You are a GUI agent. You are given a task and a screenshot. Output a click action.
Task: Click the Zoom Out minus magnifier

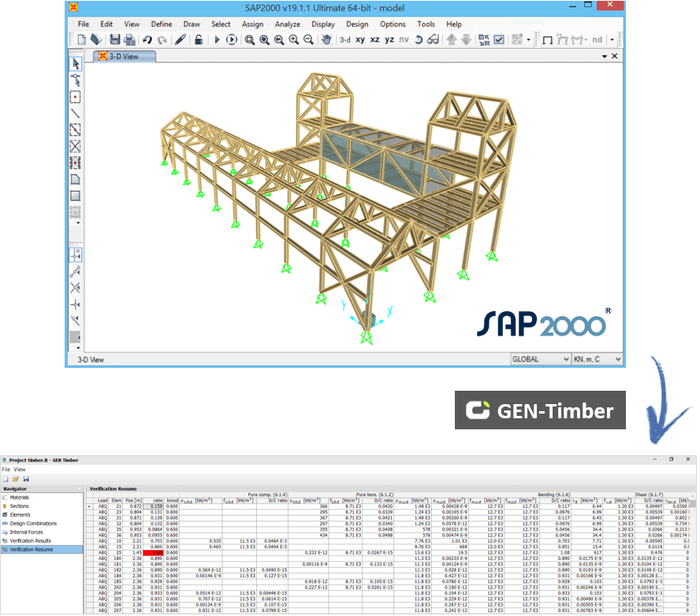pos(308,39)
